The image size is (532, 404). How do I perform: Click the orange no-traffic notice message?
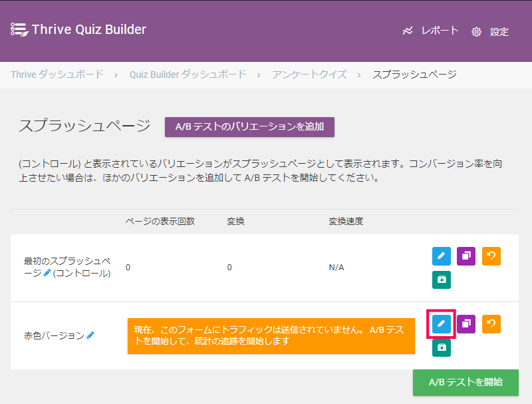(x=271, y=335)
